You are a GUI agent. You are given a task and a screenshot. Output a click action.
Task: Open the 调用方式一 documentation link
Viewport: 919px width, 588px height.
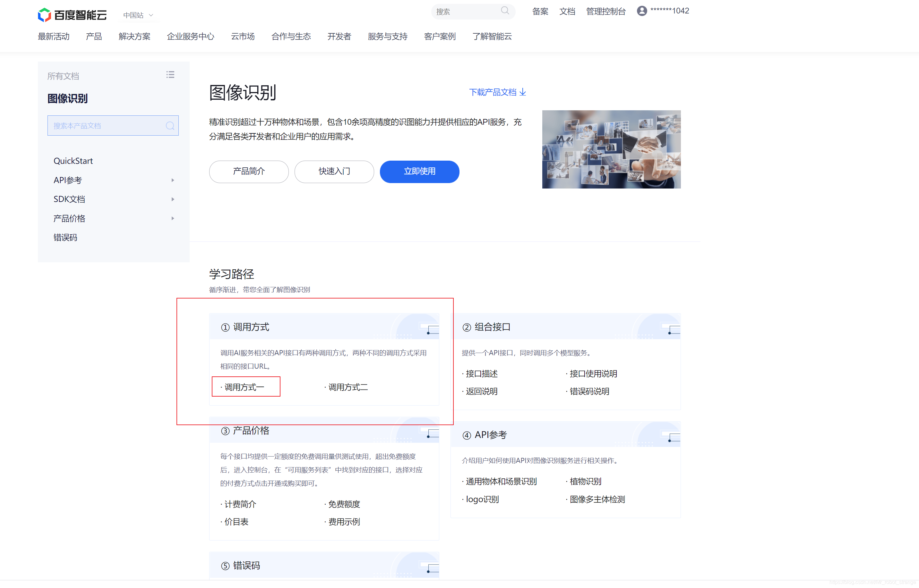[244, 386]
